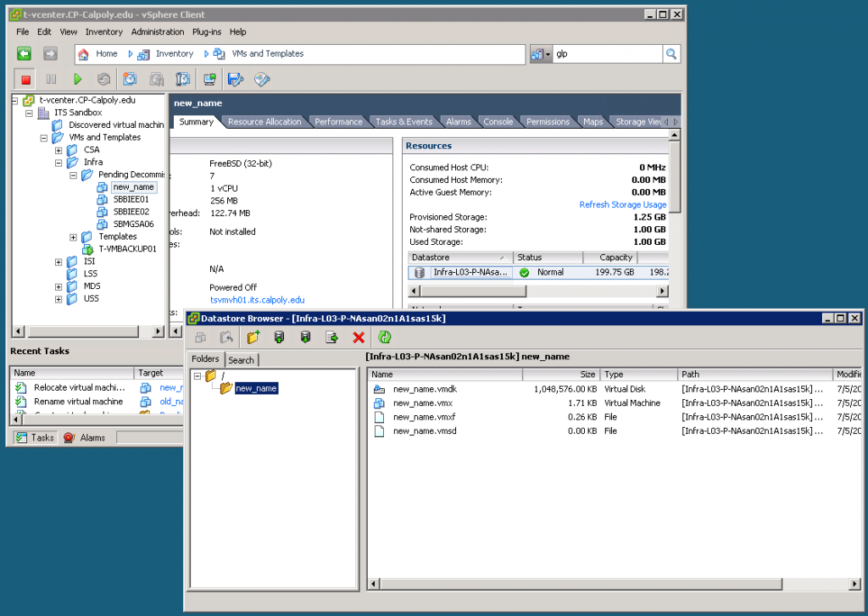Click the Infra-L03 datastore icon in Resources
This screenshot has height=616, width=868.
(420, 272)
